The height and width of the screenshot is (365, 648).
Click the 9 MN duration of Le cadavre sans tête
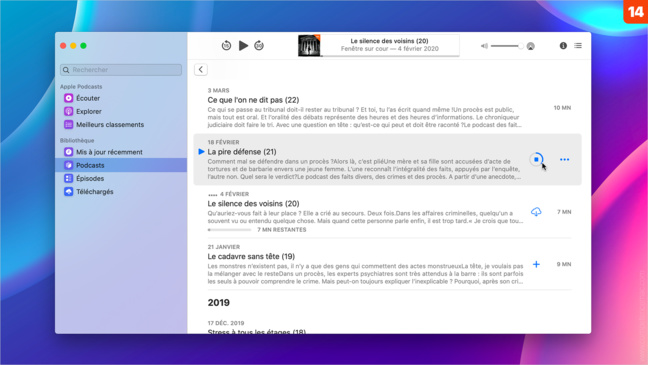click(564, 264)
